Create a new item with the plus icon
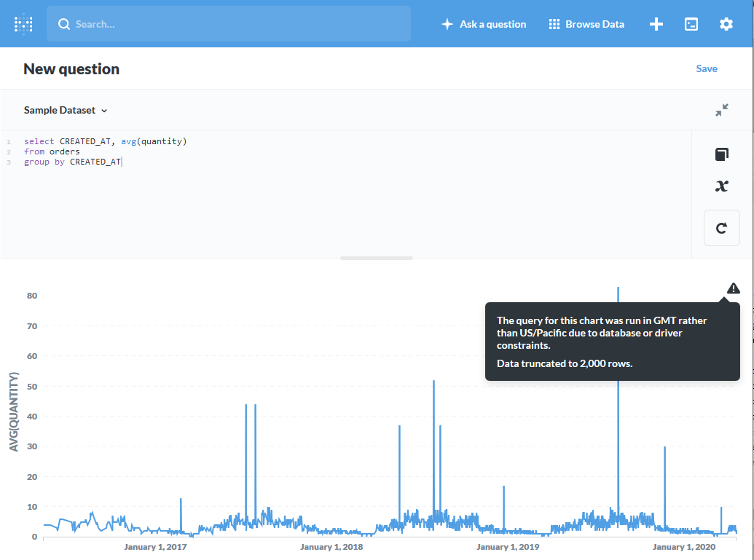This screenshot has height=560, width=754. point(656,24)
